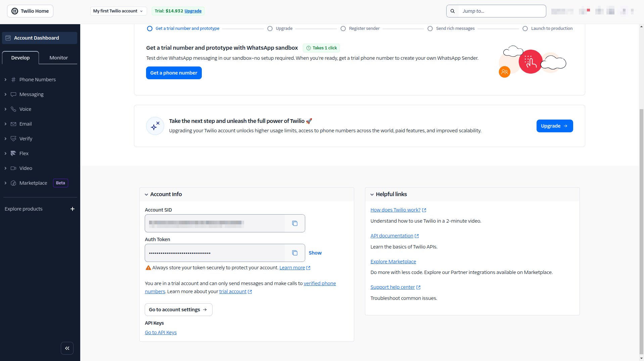644x361 pixels.
Task: Click the Explore products plus icon
Action: (73, 209)
